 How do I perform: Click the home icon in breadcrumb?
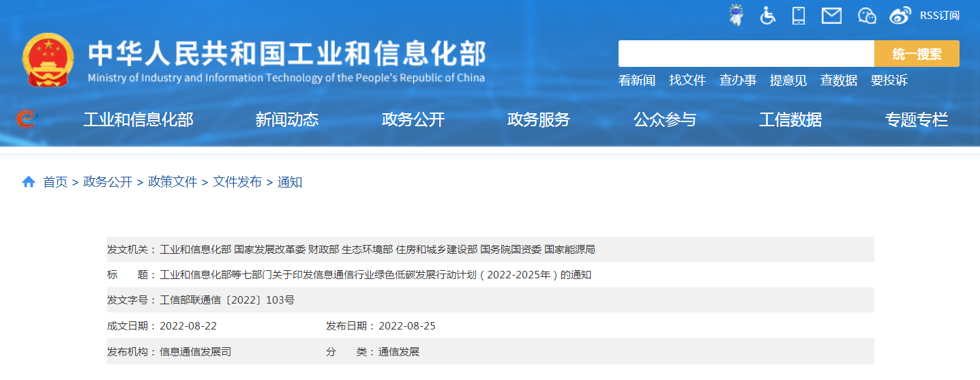pos(29,182)
